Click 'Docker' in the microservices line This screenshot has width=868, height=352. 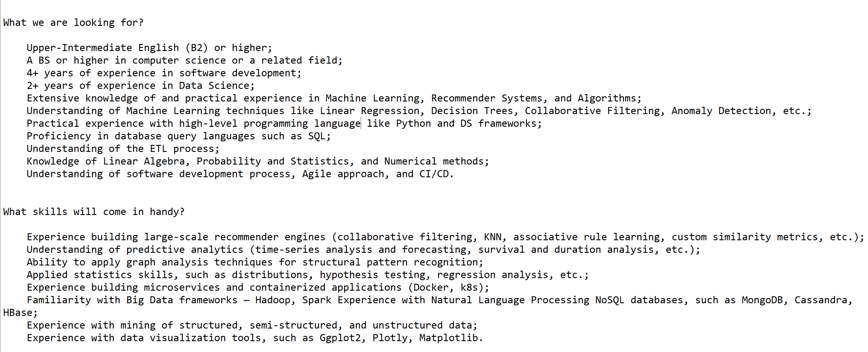tap(430, 288)
